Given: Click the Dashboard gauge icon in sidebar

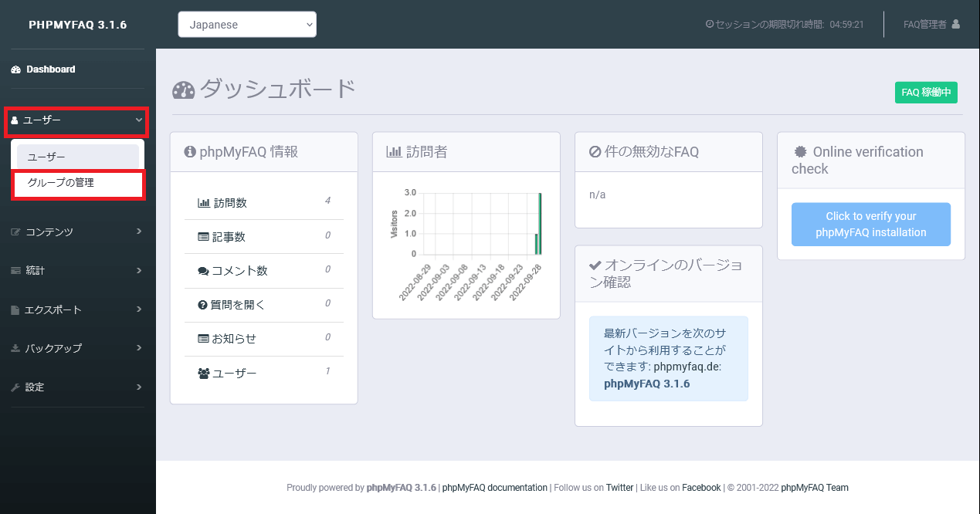Looking at the screenshot, I should (15, 69).
